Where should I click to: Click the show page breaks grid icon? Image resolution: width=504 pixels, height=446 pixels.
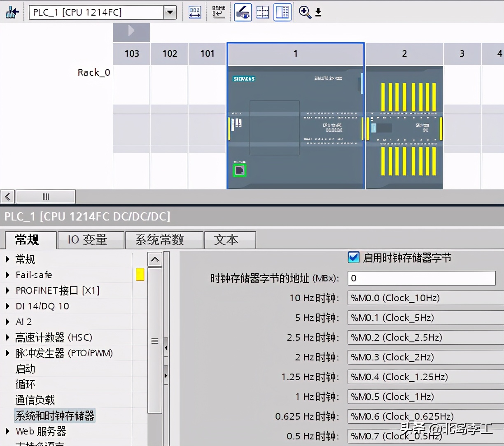tap(262, 12)
